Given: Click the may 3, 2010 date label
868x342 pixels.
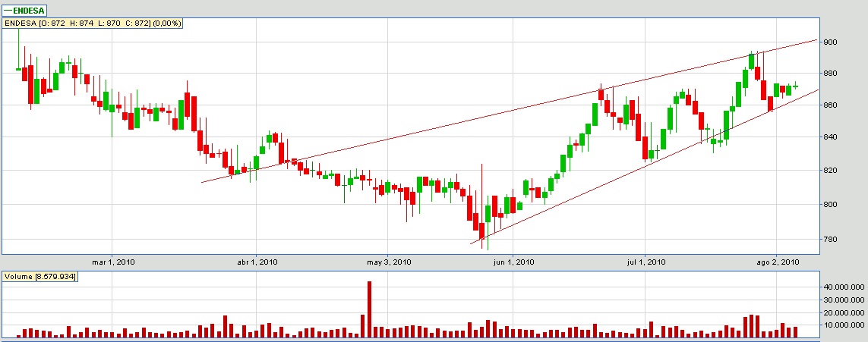Looking at the screenshot, I should (388, 262).
